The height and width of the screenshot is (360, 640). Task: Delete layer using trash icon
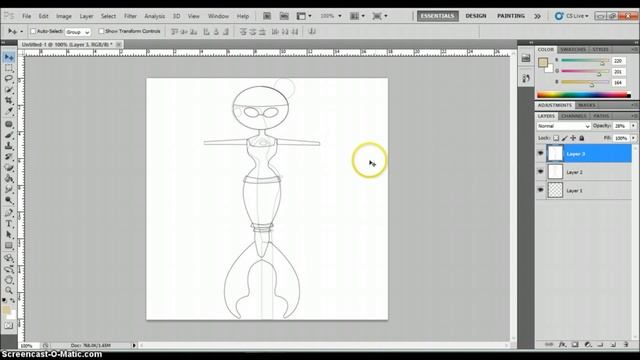click(626, 344)
